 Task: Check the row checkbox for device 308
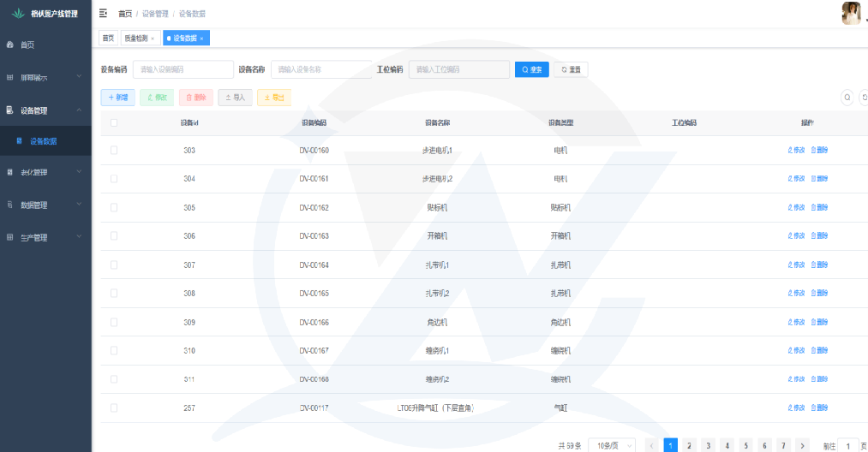click(x=114, y=294)
